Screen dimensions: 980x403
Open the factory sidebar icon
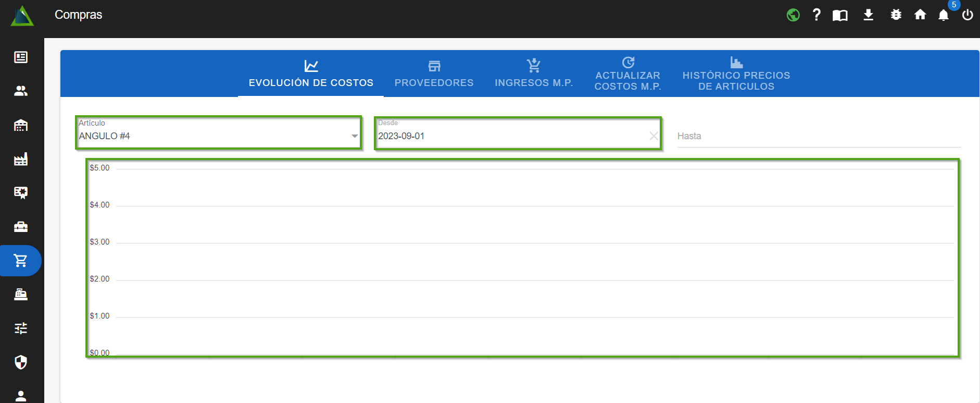click(21, 159)
